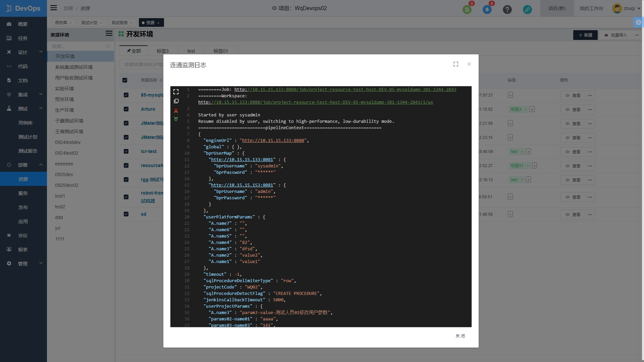This screenshot has height=362, width=644.
Task: Click 新建 button to create resource
Action: pyautogui.click(x=585, y=35)
